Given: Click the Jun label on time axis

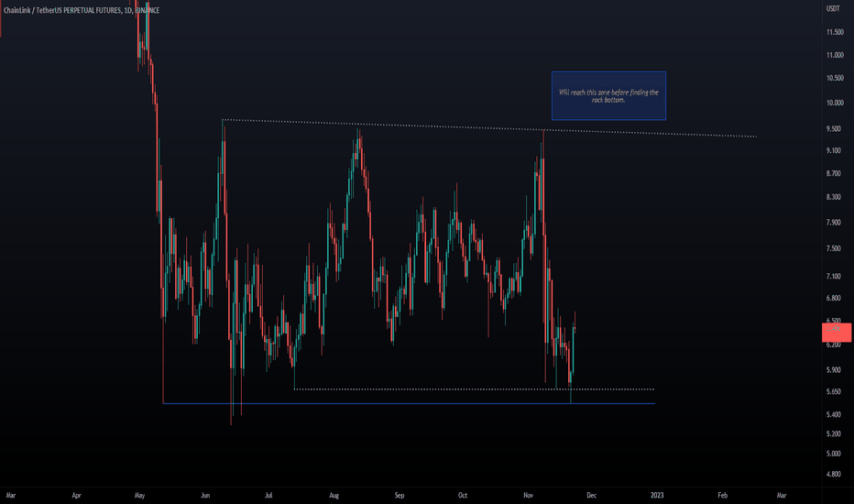Looking at the screenshot, I should tap(204, 495).
